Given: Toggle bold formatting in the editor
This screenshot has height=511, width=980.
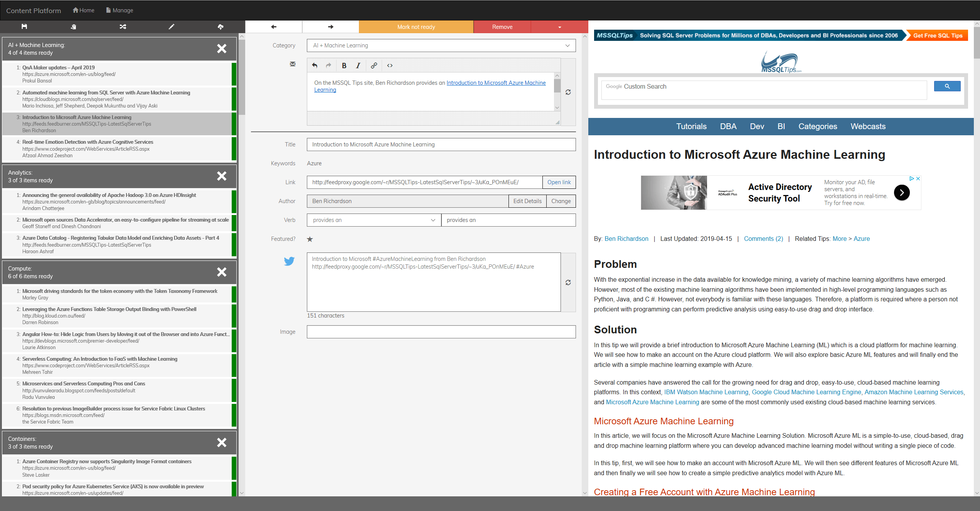Looking at the screenshot, I should tap(344, 66).
